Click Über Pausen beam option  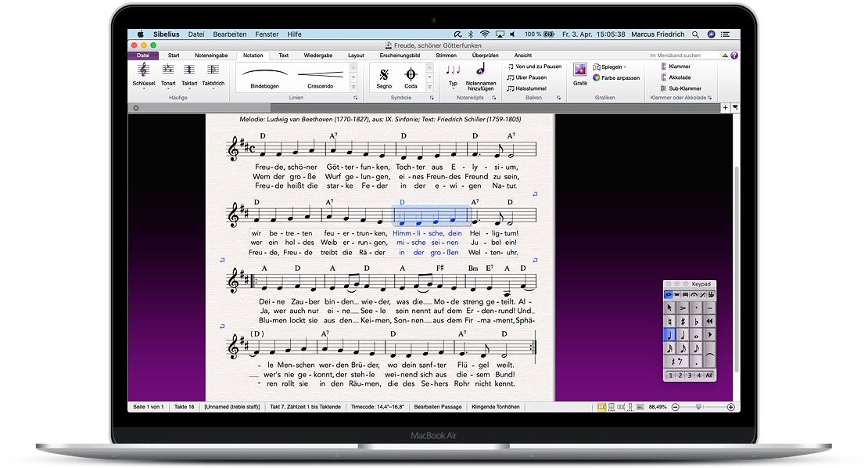(x=527, y=77)
